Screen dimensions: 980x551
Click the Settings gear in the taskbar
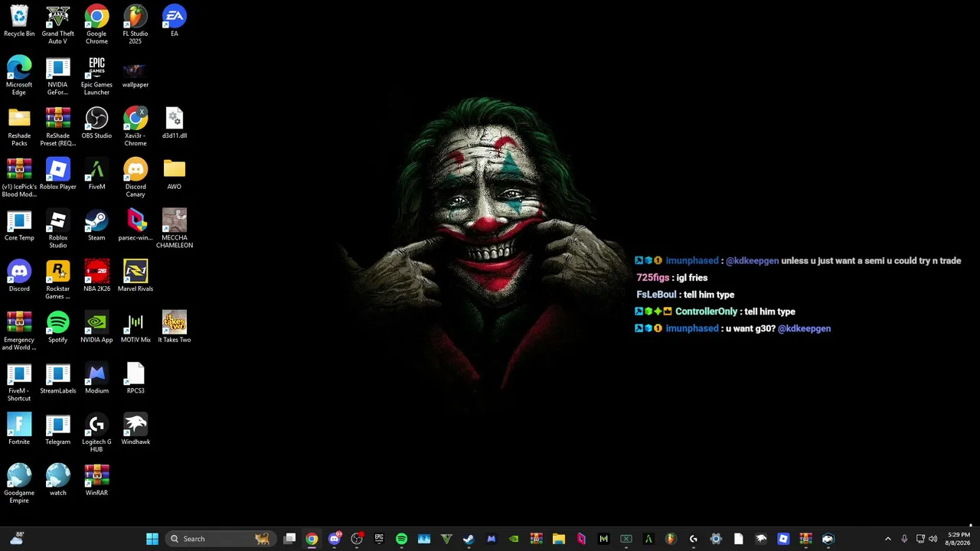(716, 539)
